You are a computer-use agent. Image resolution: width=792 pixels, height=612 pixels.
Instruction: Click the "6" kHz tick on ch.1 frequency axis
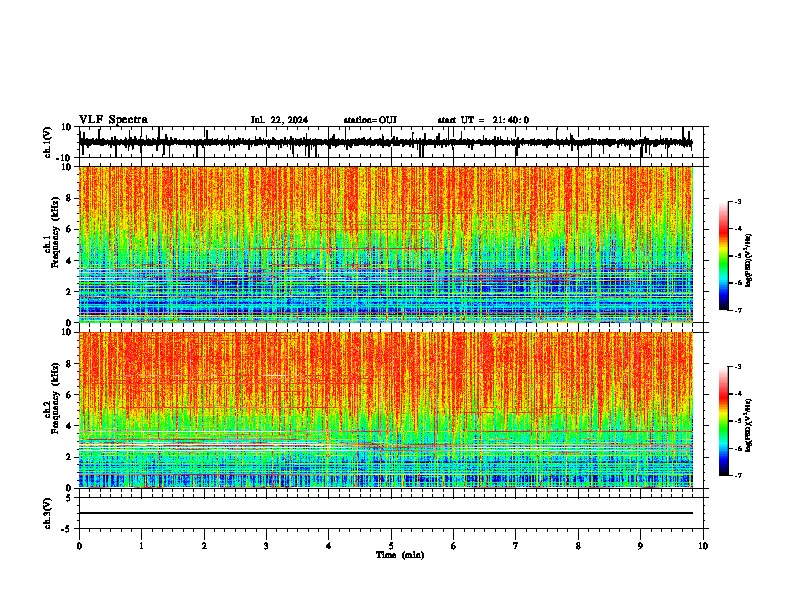coord(69,229)
